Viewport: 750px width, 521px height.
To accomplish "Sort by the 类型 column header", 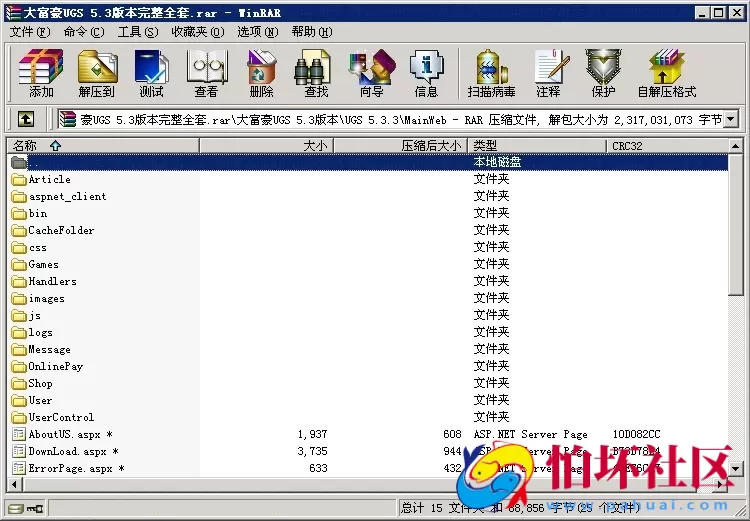I will 537,145.
